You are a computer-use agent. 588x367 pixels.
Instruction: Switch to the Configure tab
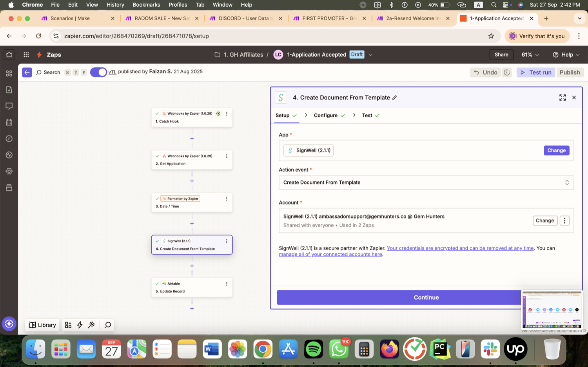tap(329, 116)
